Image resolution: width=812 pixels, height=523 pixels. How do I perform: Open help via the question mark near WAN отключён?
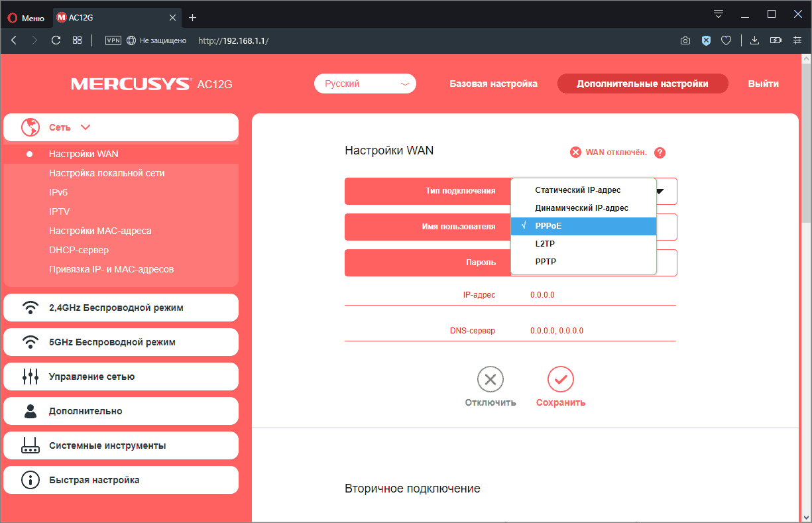pyautogui.click(x=660, y=152)
